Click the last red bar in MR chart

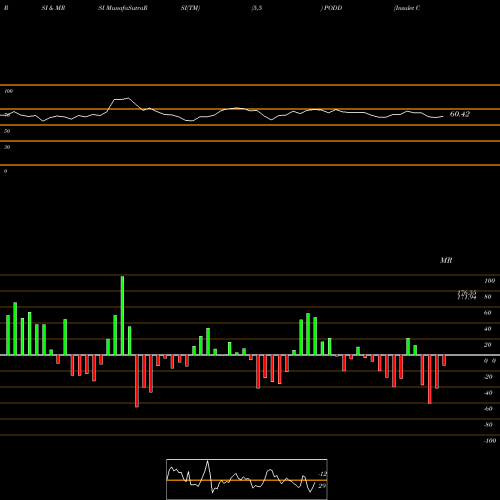click(x=444, y=360)
